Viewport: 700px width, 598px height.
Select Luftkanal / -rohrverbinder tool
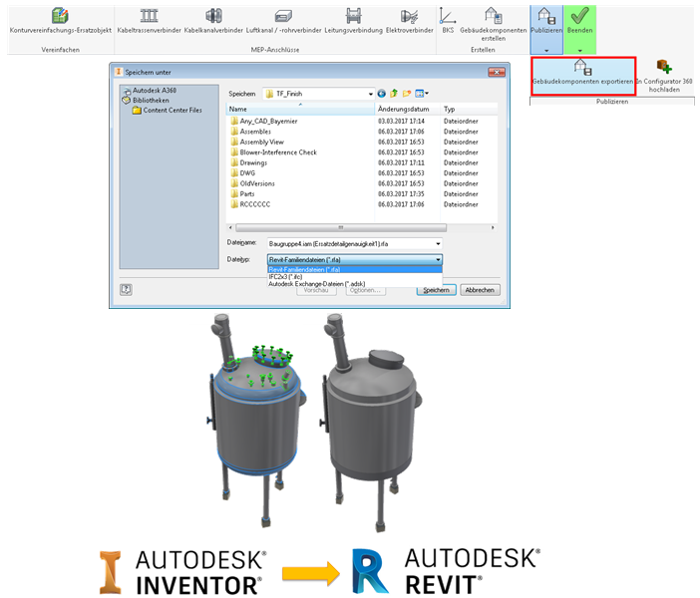tap(283, 21)
